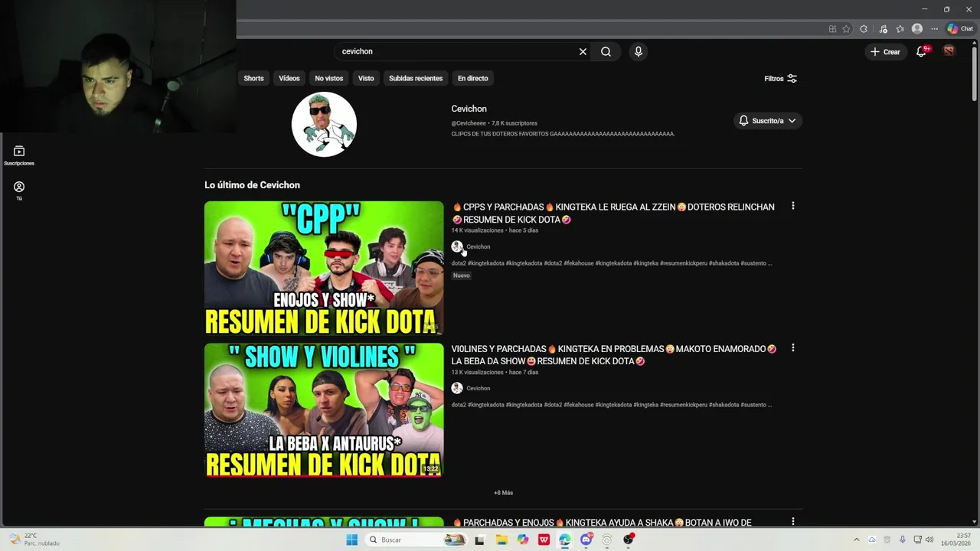Open the CPPS Y PARCHADAS video title
980x551 pixels.
point(612,213)
